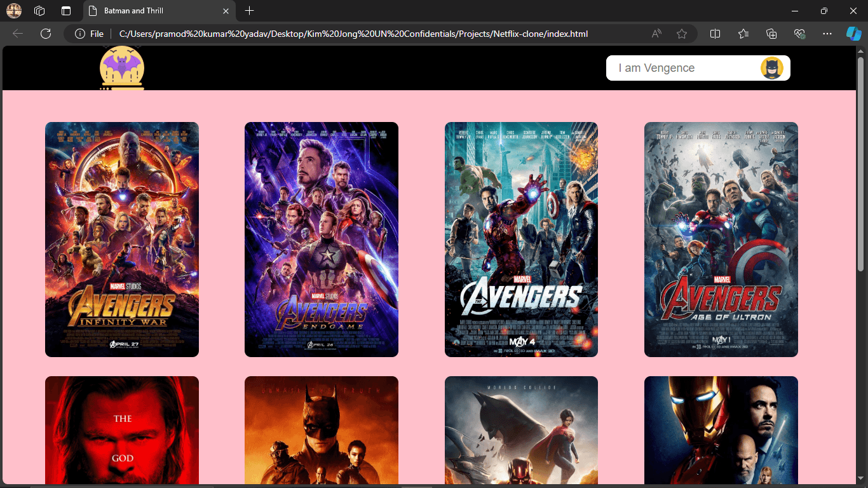The height and width of the screenshot is (488, 868).
Task: Open the Favorites list icon
Action: [743, 34]
